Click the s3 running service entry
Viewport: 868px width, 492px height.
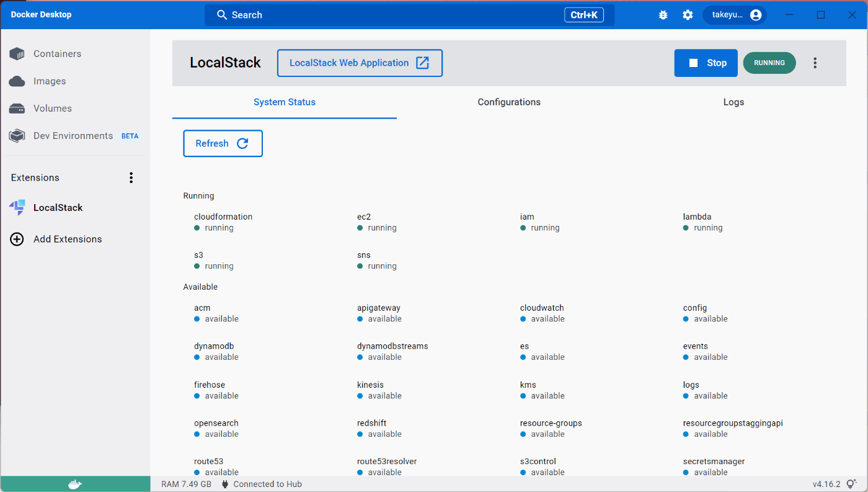(214, 261)
